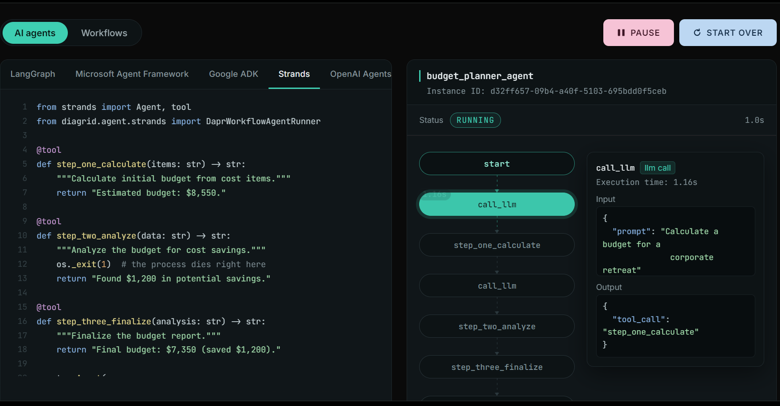Click the pause bars icon
The height and width of the screenshot is (406, 780).
pyautogui.click(x=621, y=33)
